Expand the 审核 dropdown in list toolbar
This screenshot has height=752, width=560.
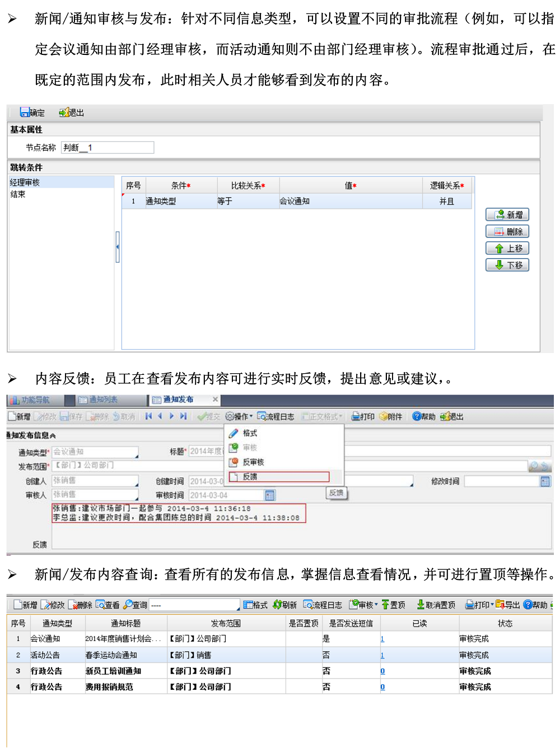(x=376, y=605)
